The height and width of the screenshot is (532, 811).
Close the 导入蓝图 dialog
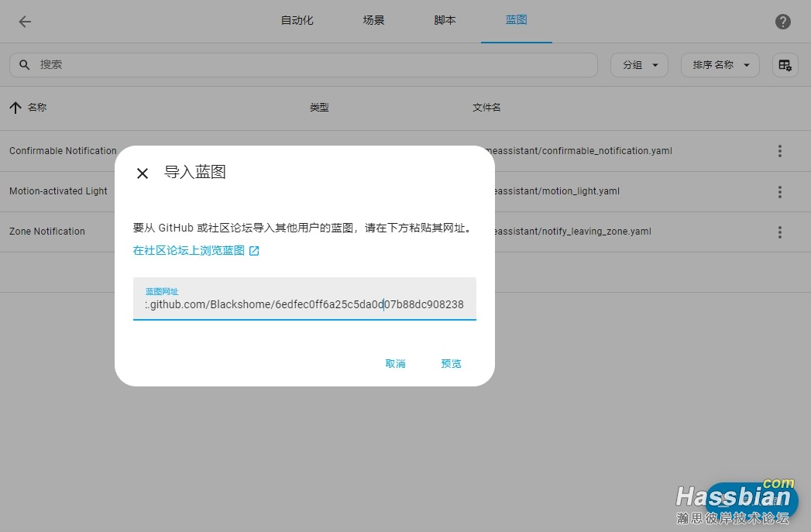point(143,173)
